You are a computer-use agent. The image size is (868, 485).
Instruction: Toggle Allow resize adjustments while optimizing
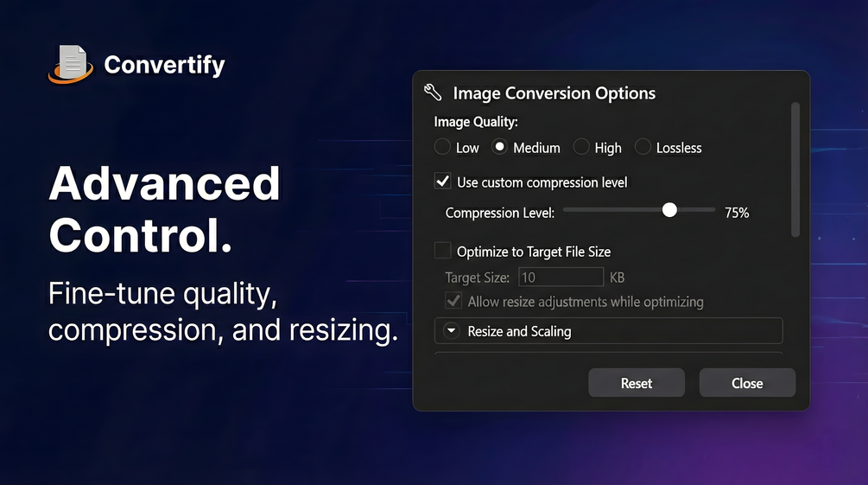click(453, 302)
